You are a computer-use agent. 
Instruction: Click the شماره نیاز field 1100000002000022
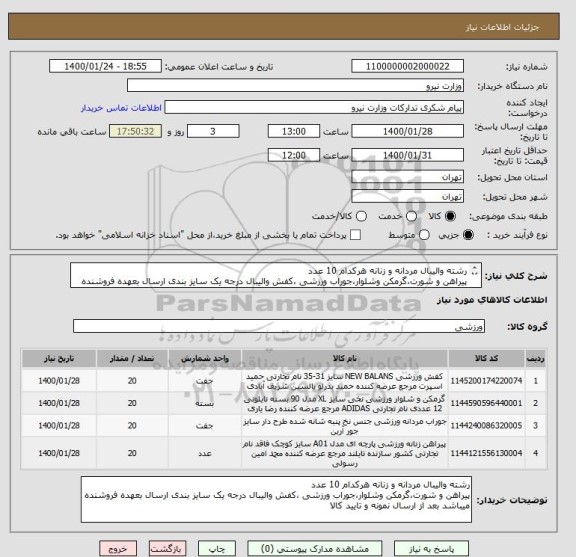tap(407, 67)
